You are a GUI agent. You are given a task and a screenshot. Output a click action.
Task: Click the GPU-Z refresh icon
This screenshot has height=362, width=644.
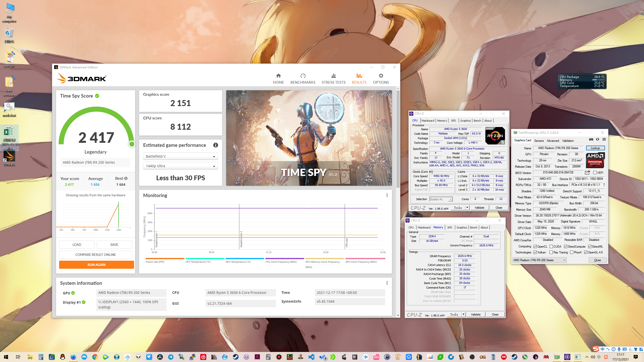pos(597,140)
